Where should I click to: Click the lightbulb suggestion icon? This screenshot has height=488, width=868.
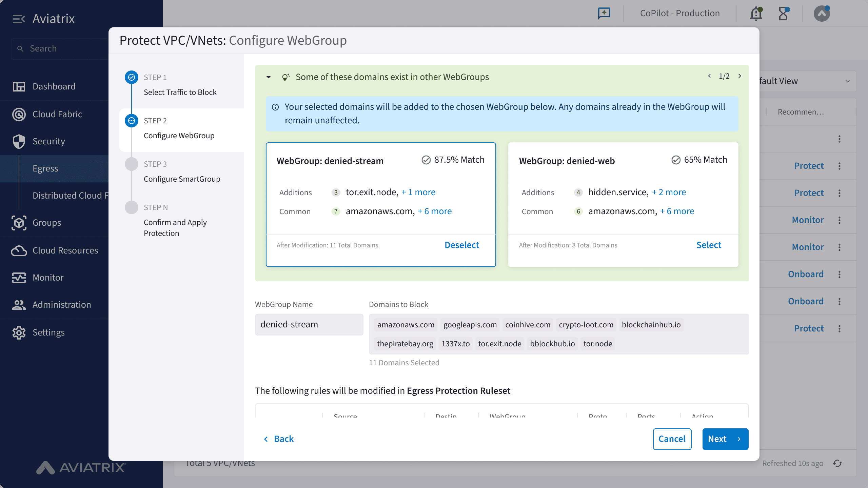pyautogui.click(x=286, y=77)
